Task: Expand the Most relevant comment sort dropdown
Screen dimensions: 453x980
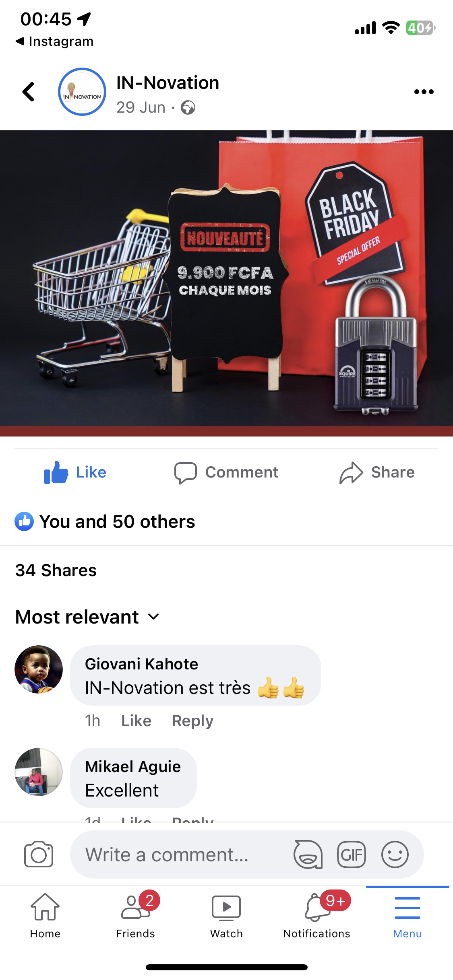Action: click(x=87, y=617)
